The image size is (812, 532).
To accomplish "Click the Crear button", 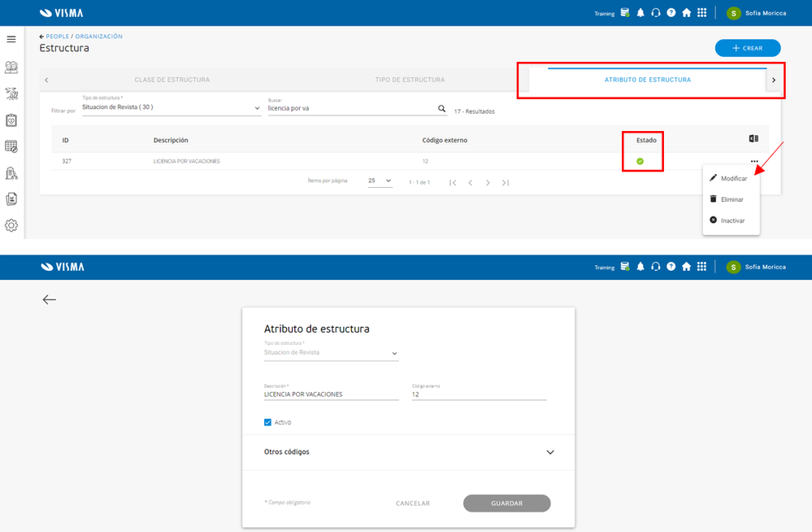I will 747,48.
